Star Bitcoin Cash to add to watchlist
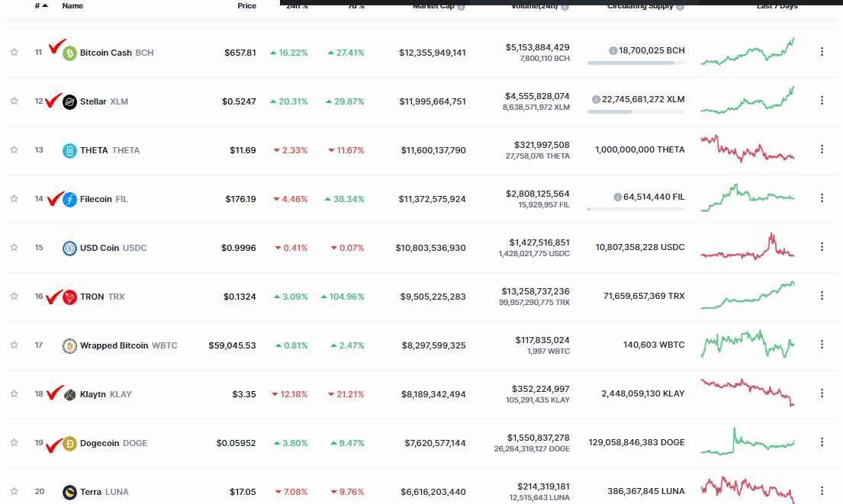This screenshot has width=843, height=504. pos(14,52)
